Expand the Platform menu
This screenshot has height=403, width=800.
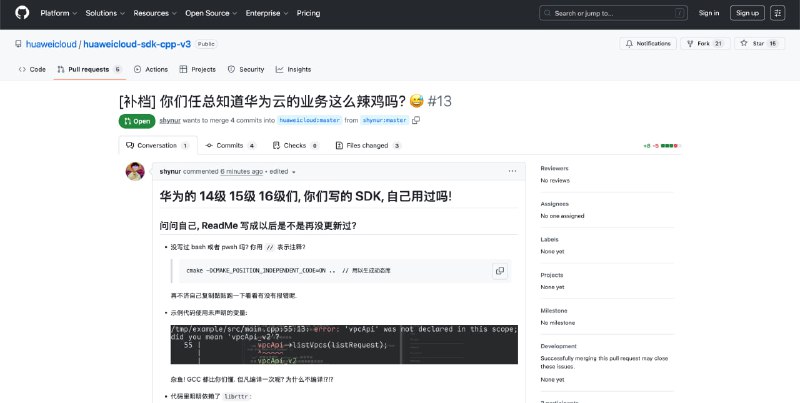click(59, 13)
